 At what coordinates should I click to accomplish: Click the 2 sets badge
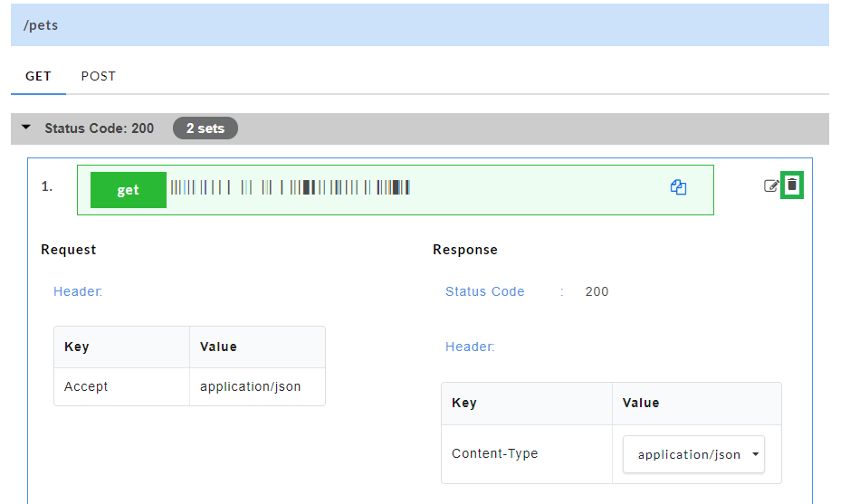point(205,128)
